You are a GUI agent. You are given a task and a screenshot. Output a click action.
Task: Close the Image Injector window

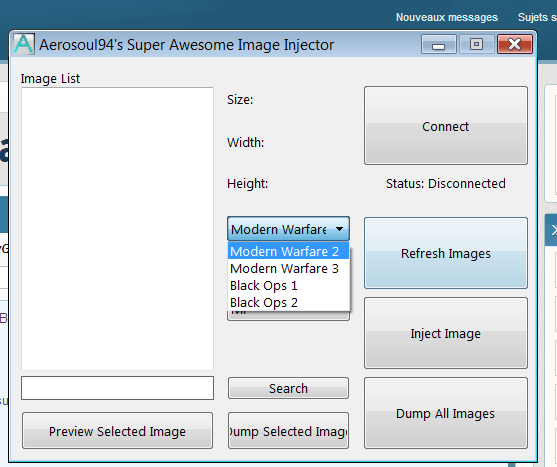pos(515,44)
